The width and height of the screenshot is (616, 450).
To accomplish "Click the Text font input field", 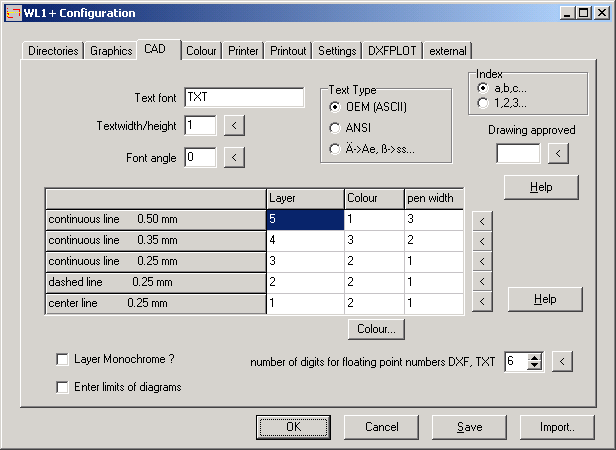I will [x=244, y=97].
